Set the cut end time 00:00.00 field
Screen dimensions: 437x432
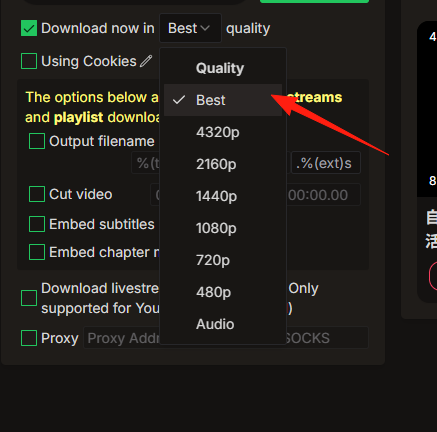[x=323, y=195]
